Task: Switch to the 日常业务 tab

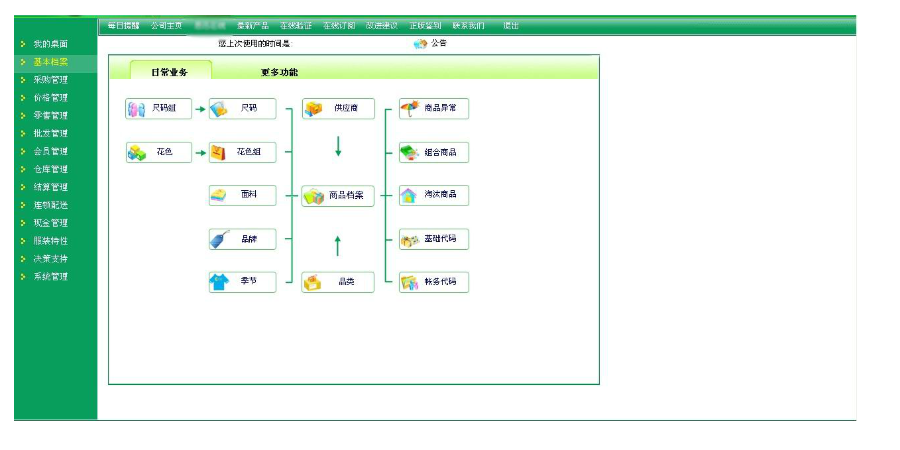Action: pos(170,71)
